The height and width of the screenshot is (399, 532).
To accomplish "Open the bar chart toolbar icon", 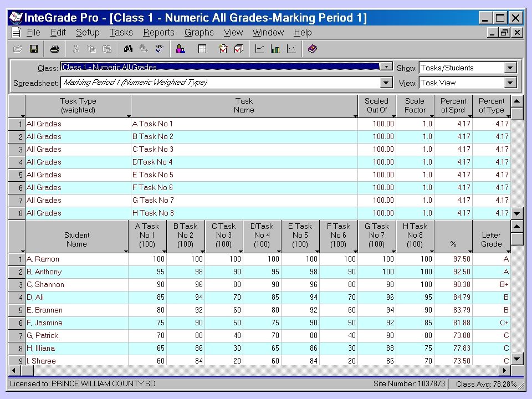I will coord(275,49).
